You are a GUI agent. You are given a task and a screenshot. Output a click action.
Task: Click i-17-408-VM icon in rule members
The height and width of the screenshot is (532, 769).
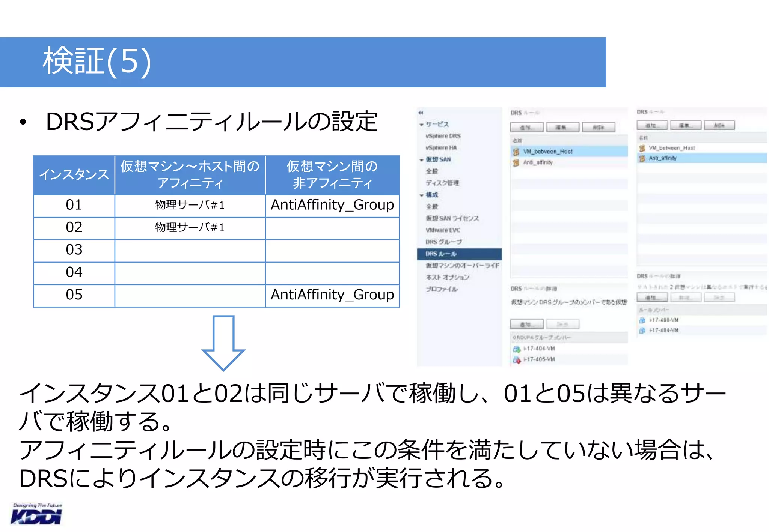tap(642, 320)
